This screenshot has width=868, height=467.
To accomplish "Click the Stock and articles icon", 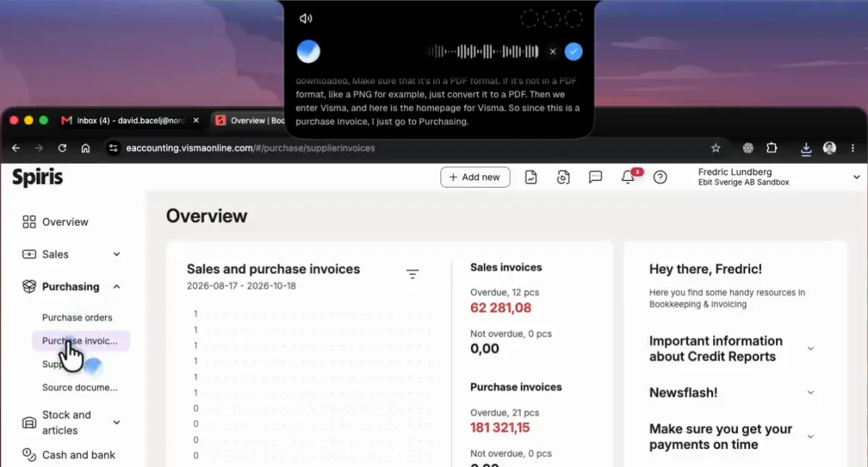I will coord(29,423).
